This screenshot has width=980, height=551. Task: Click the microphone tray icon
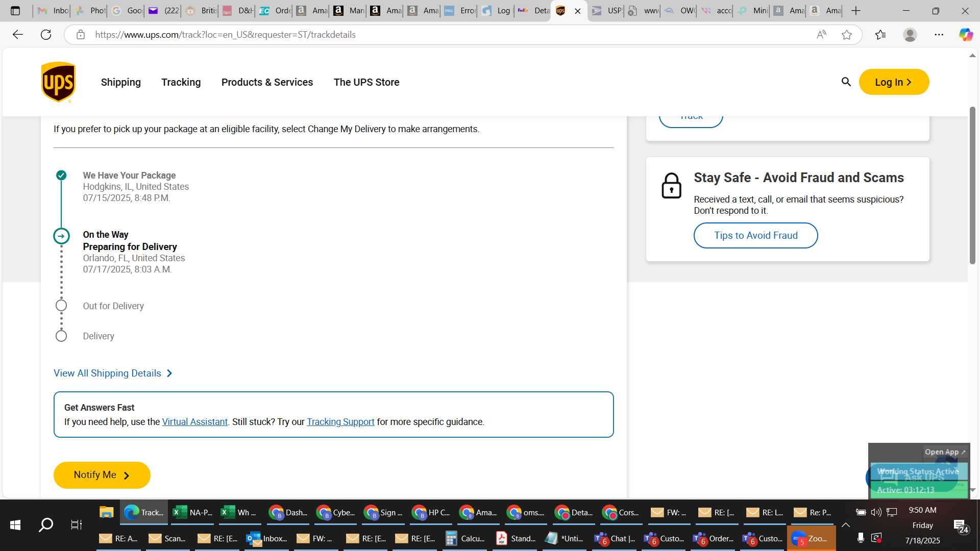point(861,538)
